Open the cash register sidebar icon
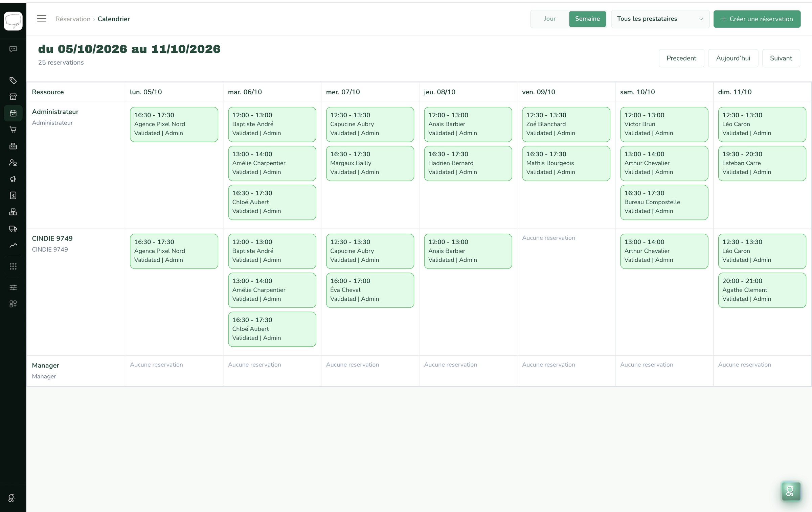This screenshot has width=812, height=512. click(x=13, y=146)
